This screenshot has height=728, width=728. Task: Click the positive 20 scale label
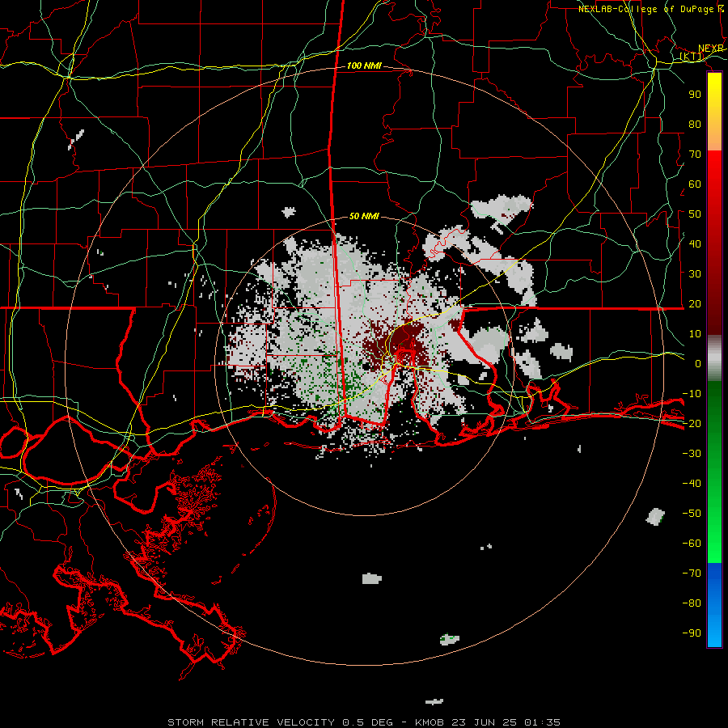pos(695,304)
